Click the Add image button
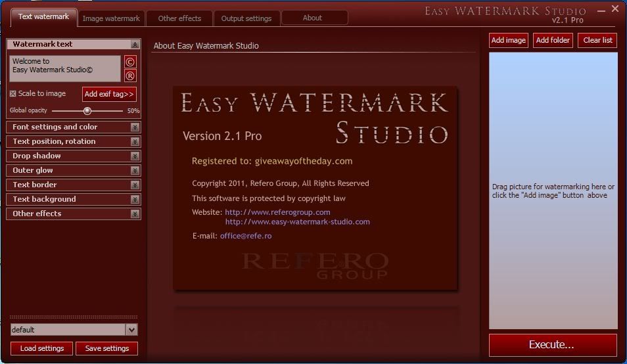 (509, 40)
